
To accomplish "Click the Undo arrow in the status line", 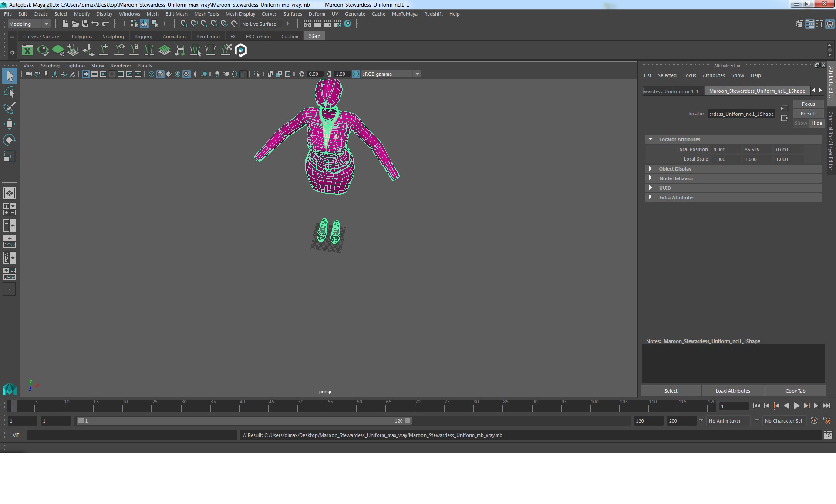I will (x=95, y=24).
